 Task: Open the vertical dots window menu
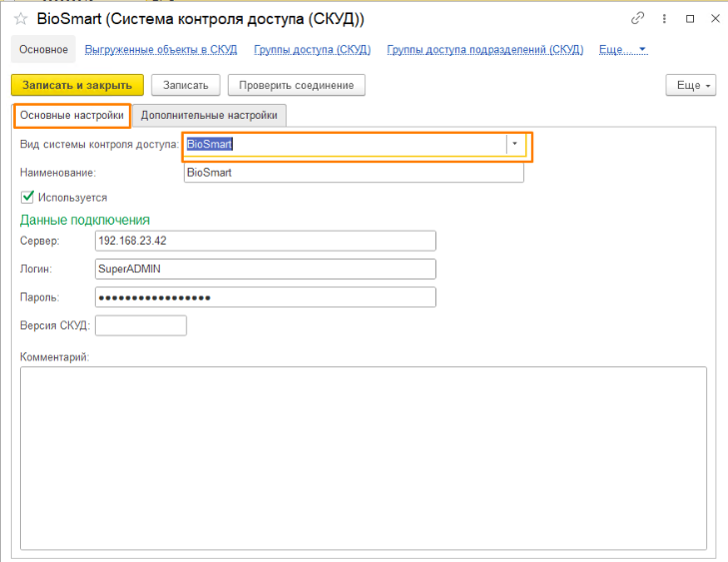[x=664, y=19]
